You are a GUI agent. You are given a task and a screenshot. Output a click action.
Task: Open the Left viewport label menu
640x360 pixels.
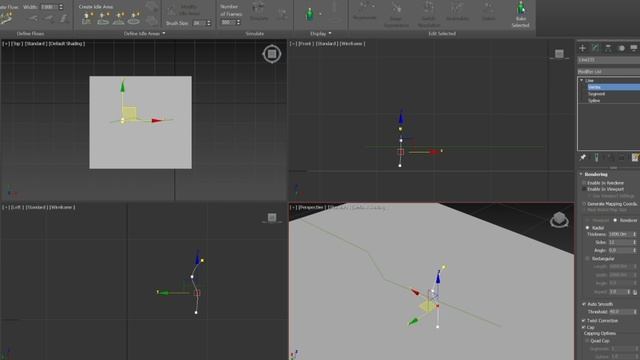(17, 207)
